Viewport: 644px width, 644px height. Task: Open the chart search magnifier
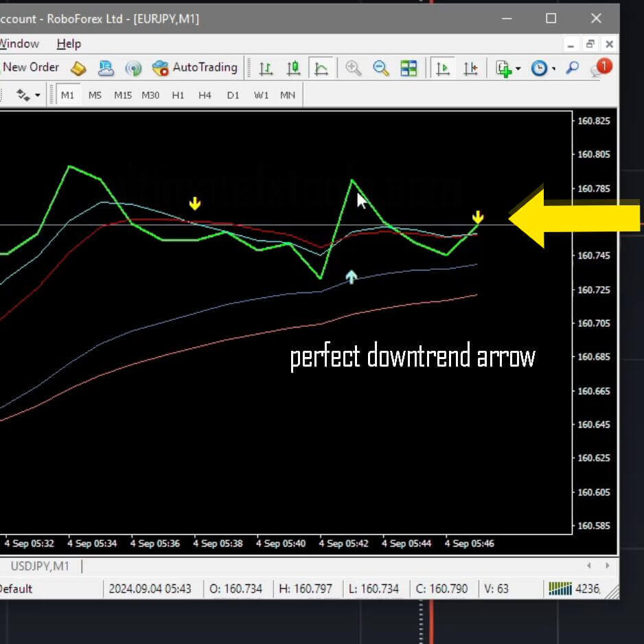(x=571, y=68)
